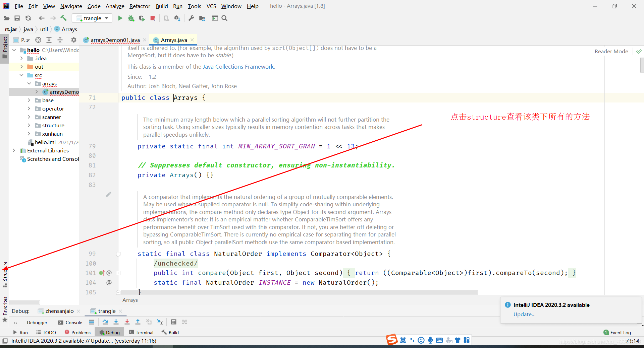Stop the process with red square
The height and width of the screenshot is (348, 644).
153,18
